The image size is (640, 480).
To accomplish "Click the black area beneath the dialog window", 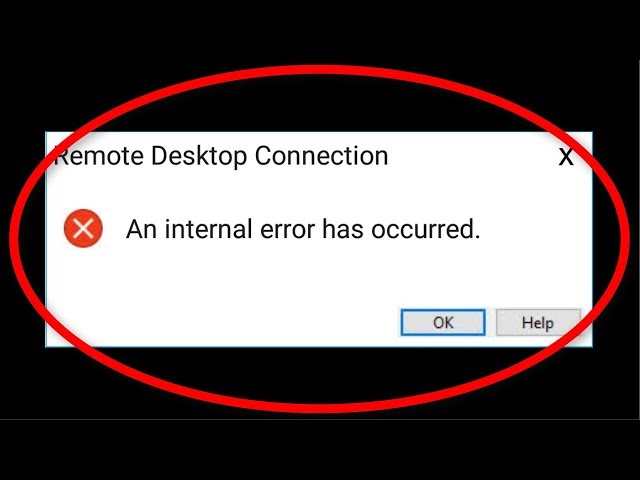I will (x=320, y=449).
